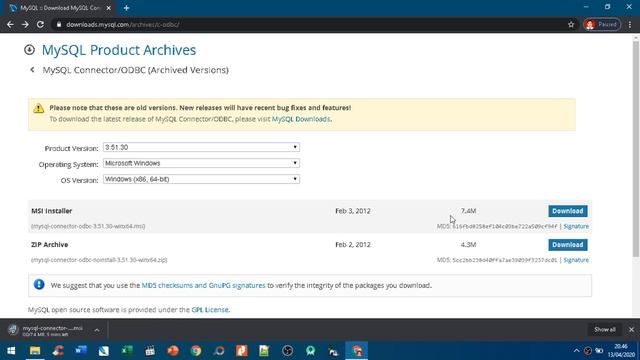Go back with the browser back arrow
This screenshot has height=360, width=640.
point(10,24)
